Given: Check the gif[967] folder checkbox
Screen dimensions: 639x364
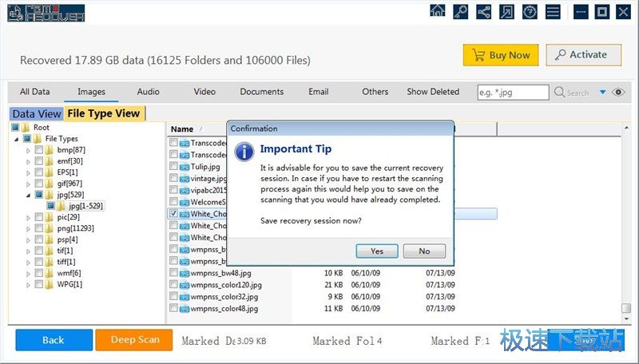Looking at the screenshot, I should pos(38,184).
